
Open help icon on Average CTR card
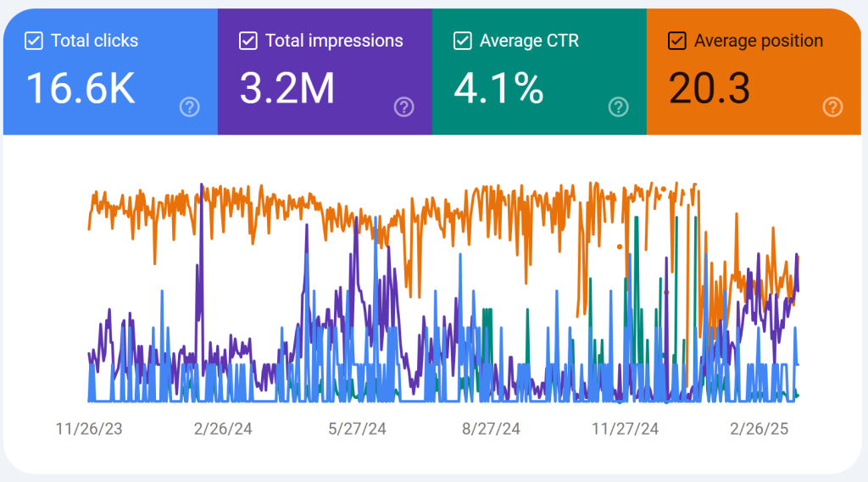coord(618,107)
